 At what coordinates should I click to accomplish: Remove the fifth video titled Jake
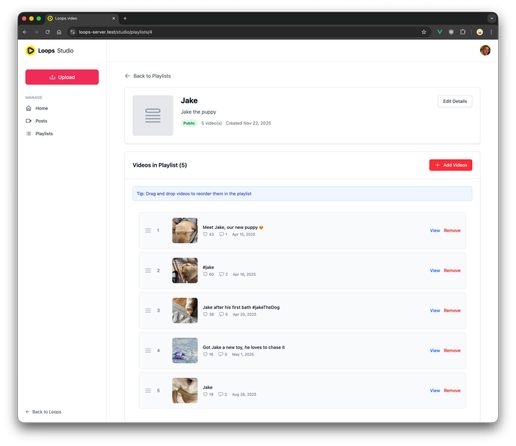452,391
